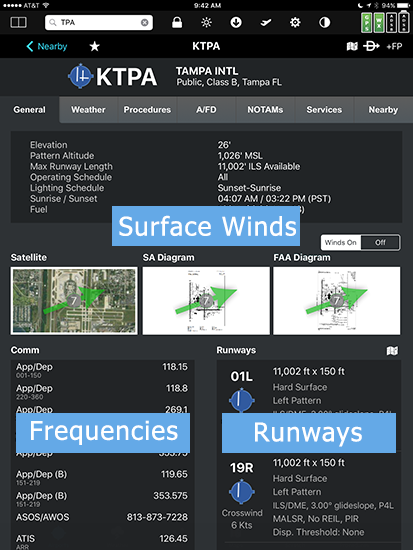Screen dimensions: 413x550
Task: Open the Services tab
Action: pos(324,110)
